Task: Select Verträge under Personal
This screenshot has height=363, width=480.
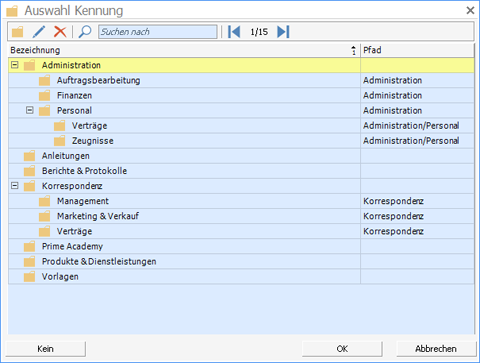Action: [x=241, y=126]
